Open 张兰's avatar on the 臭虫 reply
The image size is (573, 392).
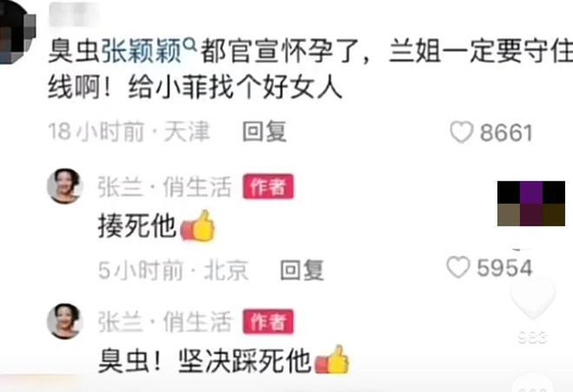[x=65, y=322]
